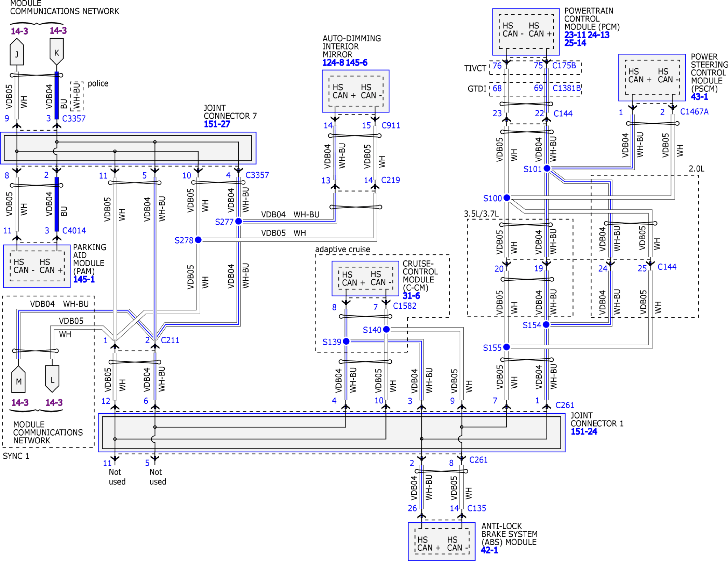
Task: Open the 42-1 ABS Module page link
Action: coord(489,550)
